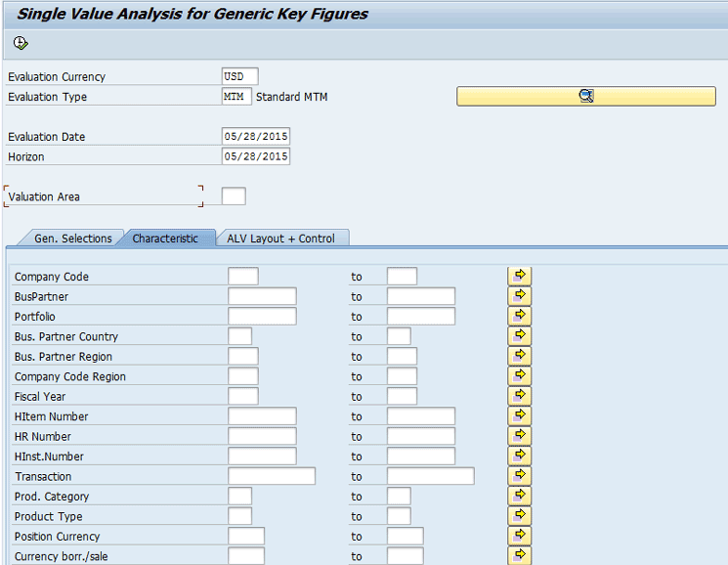Screen dimensions: 728x565
Task: Open multiple selection for HR Number
Action: [520, 436]
